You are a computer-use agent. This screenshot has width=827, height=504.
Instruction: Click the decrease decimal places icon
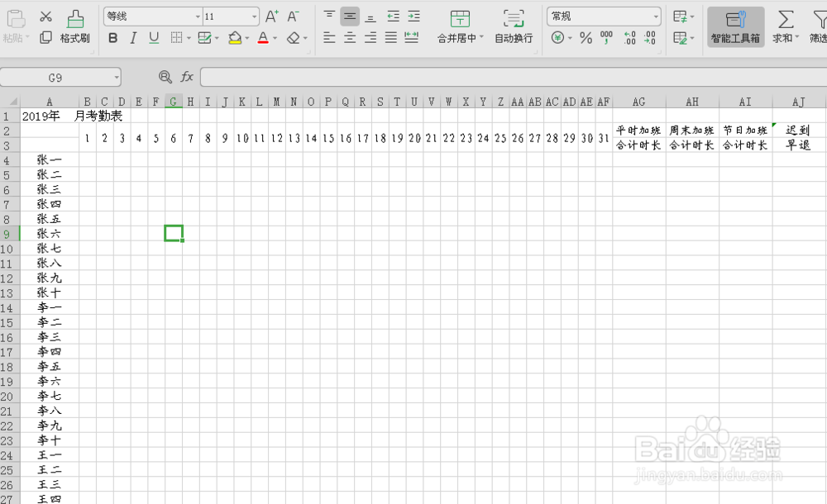650,37
